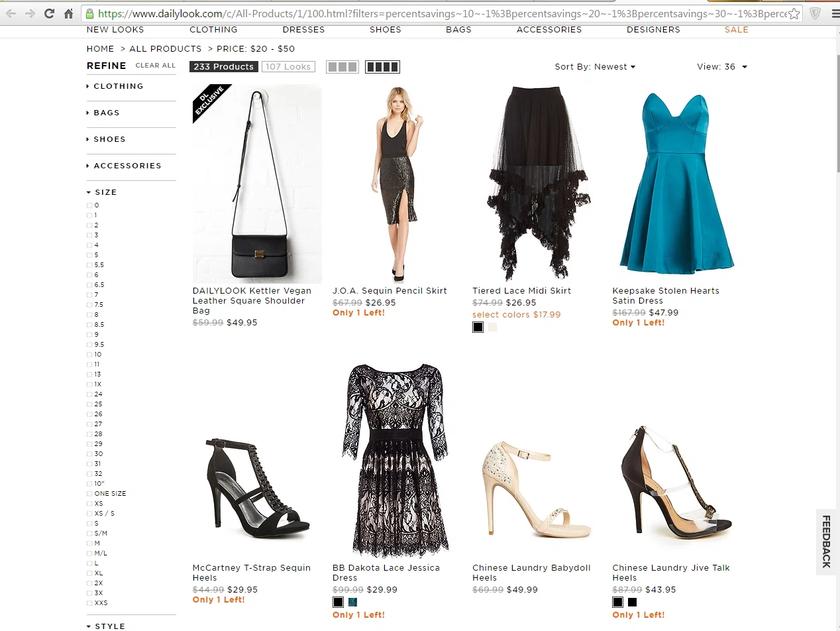Click the browser forward arrow
This screenshot has height=631, width=840.
click(30, 13)
